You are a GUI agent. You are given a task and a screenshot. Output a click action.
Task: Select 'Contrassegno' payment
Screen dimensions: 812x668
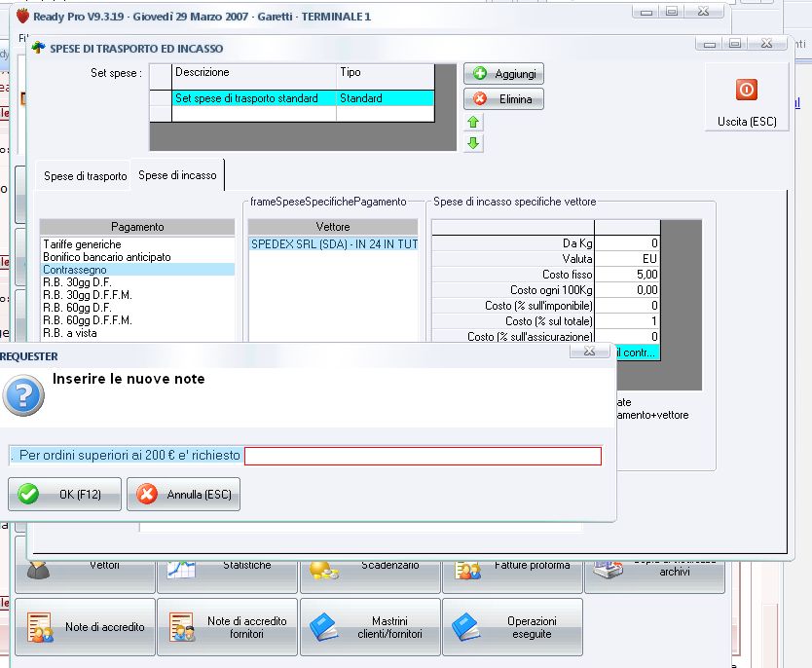point(137,270)
